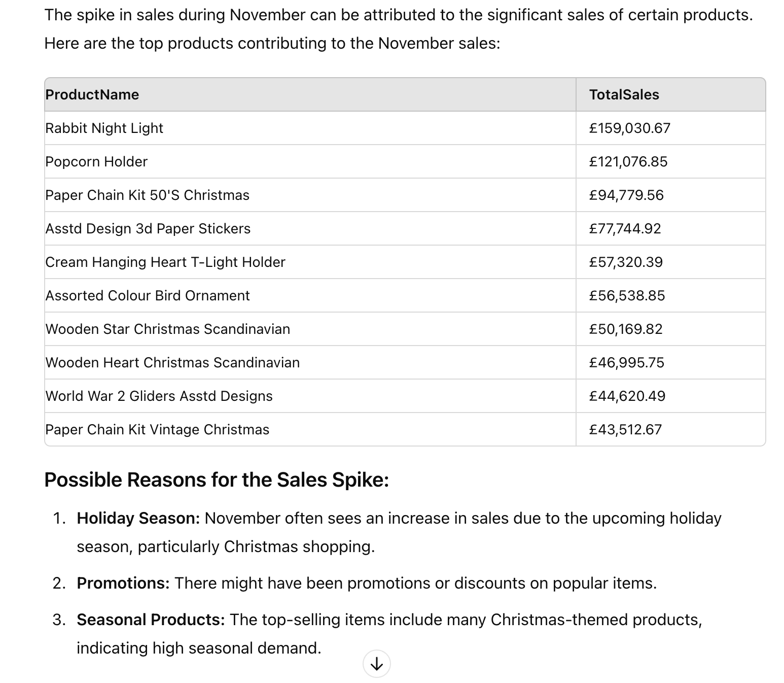
Task: Select Cream Hanging Heart T-Light Holder cell
Action: [x=165, y=262]
